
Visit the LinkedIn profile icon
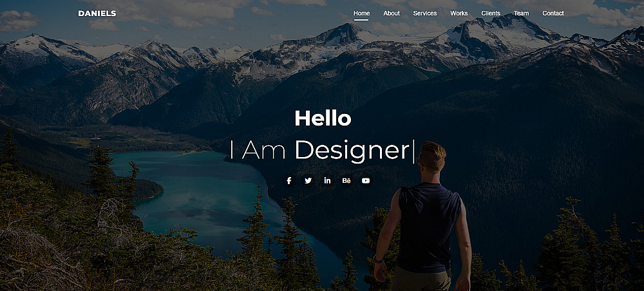(327, 181)
